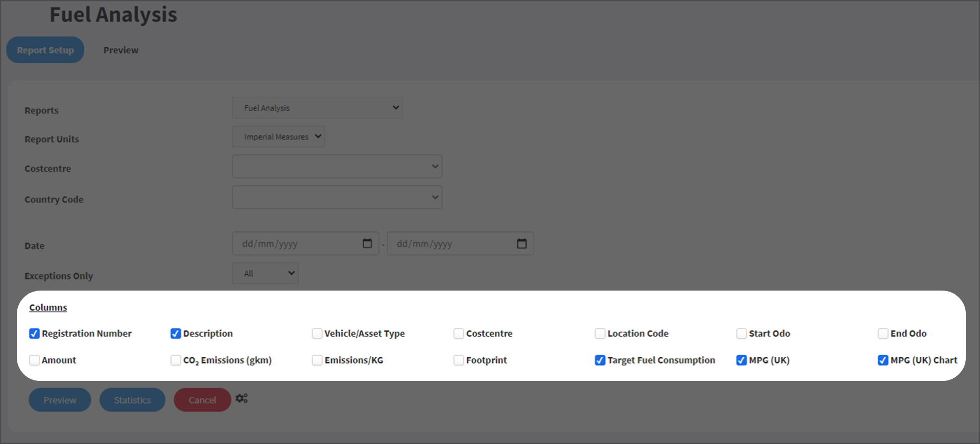Tick the Costcentre column checkbox

tap(459, 334)
